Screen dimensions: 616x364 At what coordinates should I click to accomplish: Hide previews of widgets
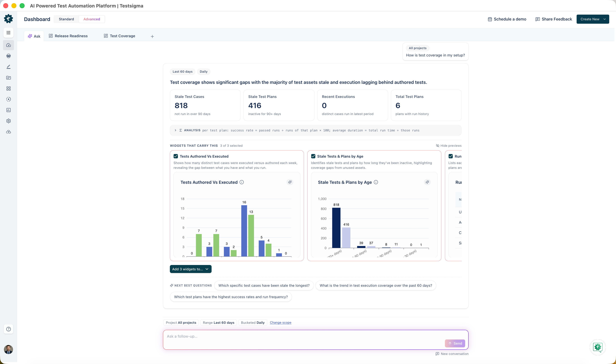pos(449,146)
